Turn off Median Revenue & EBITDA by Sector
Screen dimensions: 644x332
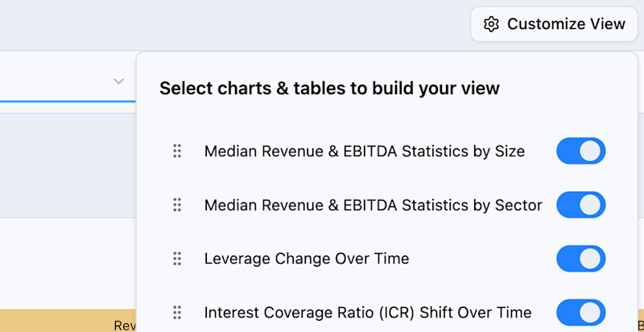580,205
